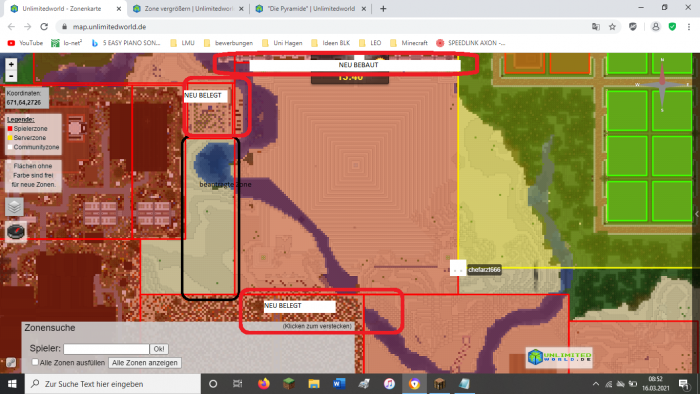Switch to Zone vergrößern tab
700x394 pixels.
tap(188, 8)
